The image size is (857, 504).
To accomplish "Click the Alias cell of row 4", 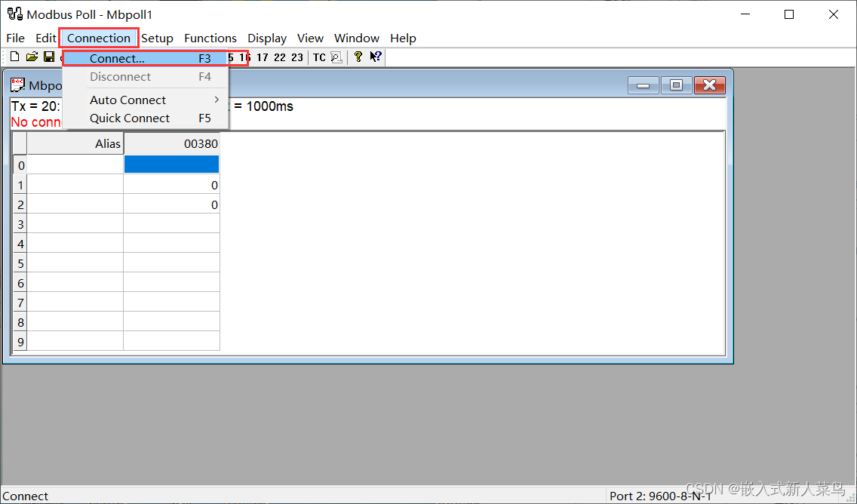I will point(75,244).
